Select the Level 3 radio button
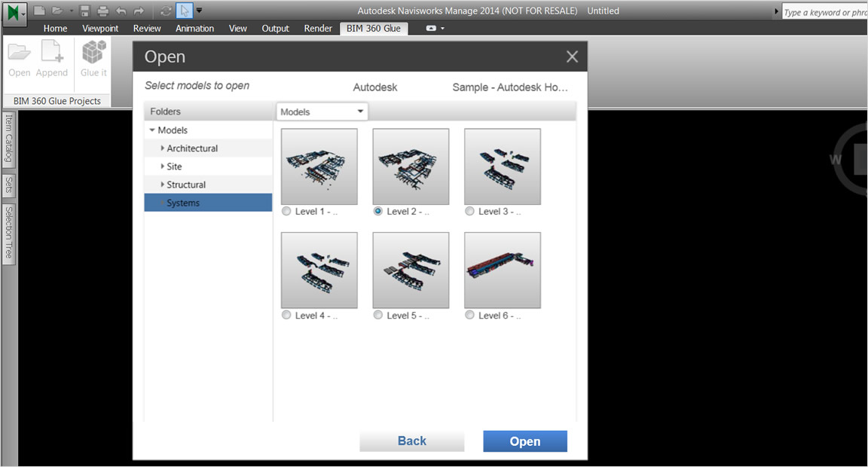 470,211
